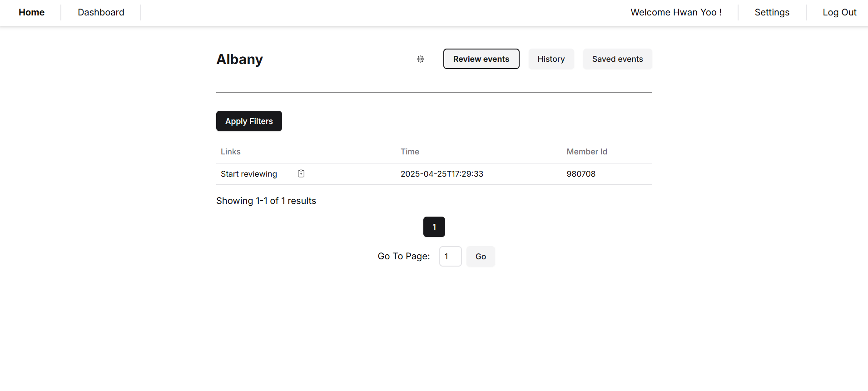The image size is (868, 391).
Task: Select the Review events tab
Action: click(x=481, y=59)
